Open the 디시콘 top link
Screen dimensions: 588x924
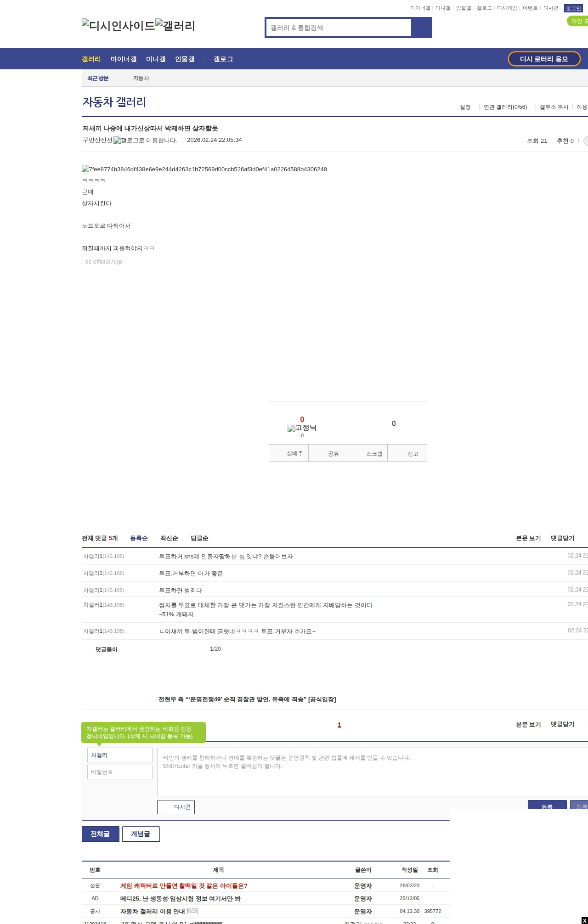(x=551, y=8)
